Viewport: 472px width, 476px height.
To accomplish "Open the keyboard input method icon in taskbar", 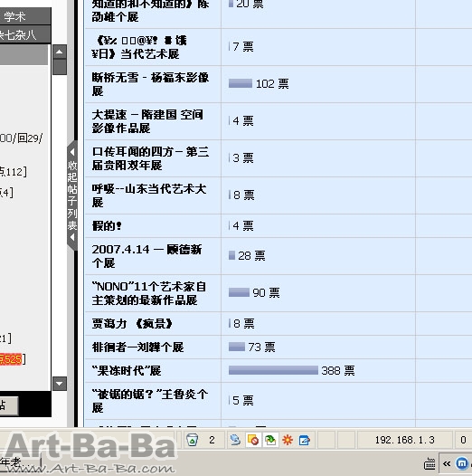I will [430, 464].
